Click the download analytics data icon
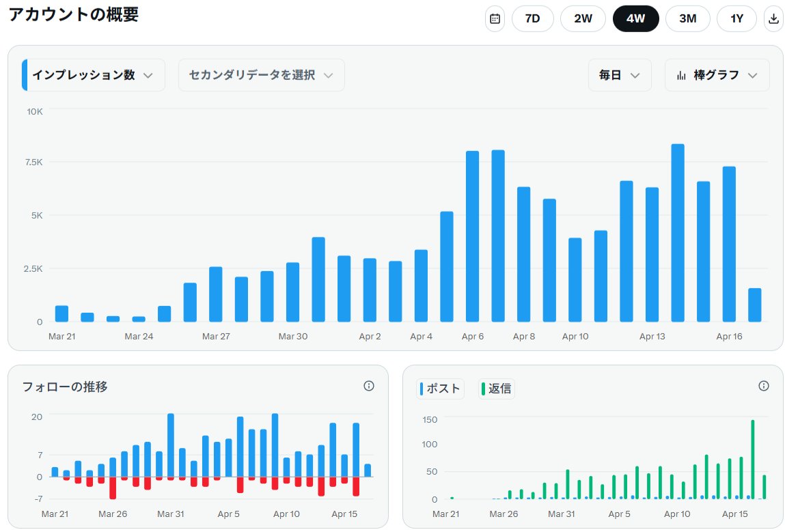 (773, 18)
